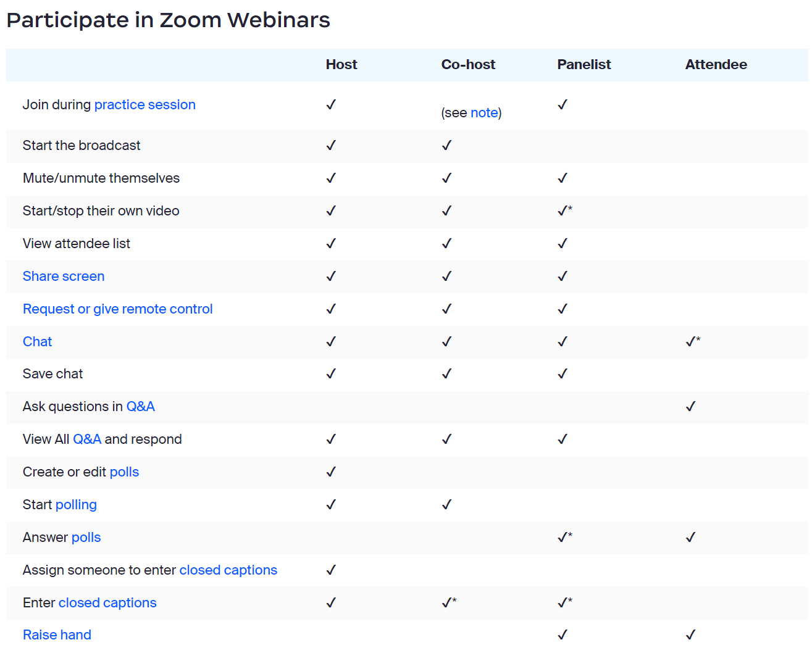Click the Participate in Zoom Webinars heading
812x645 pixels.
(x=168, y=20)
